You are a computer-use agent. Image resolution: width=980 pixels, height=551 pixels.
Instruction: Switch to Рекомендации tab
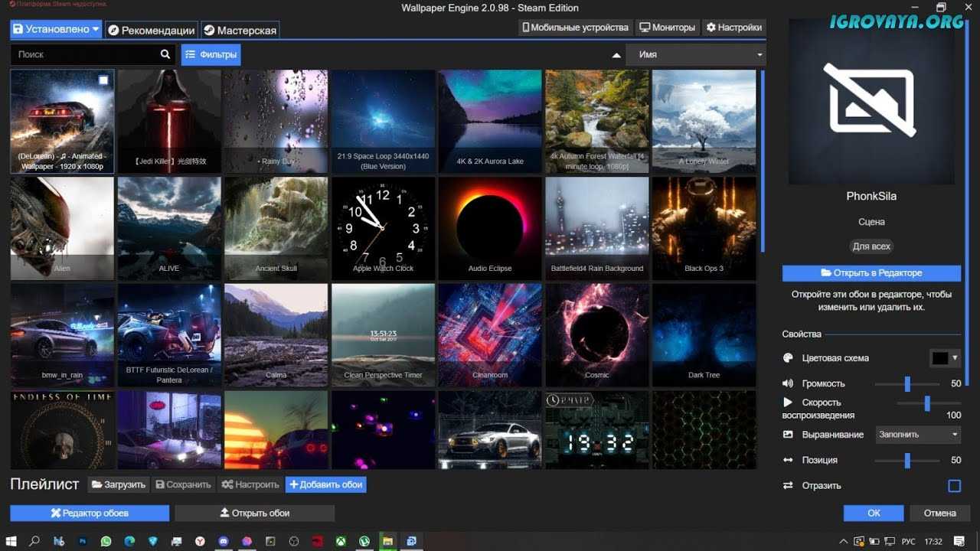(152, 31)
